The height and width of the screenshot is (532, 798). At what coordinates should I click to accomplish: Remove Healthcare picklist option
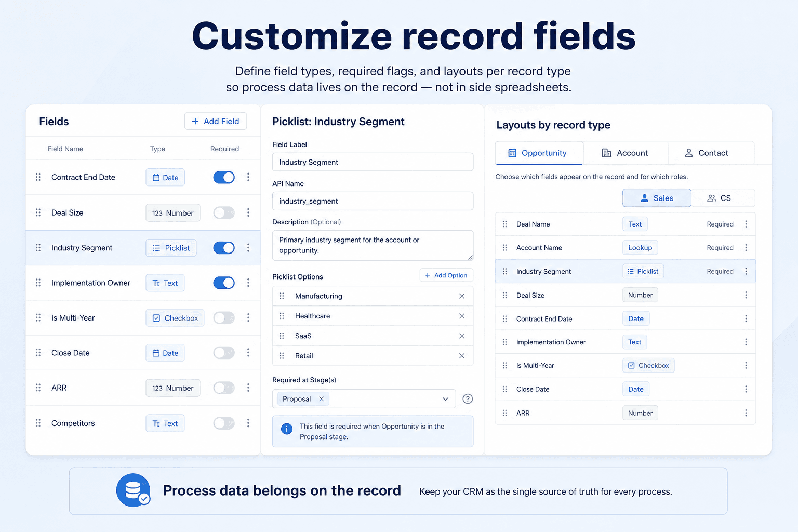coord(462,316)
